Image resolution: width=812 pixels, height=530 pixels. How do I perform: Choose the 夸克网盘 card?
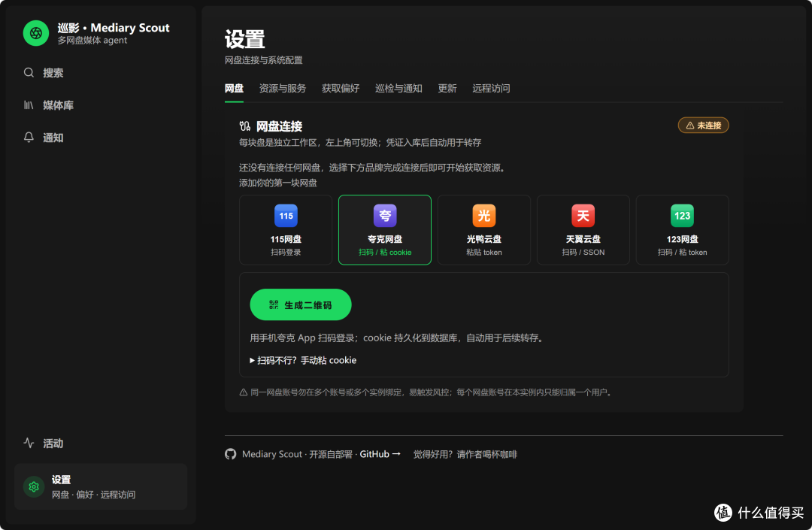(385, 230)
